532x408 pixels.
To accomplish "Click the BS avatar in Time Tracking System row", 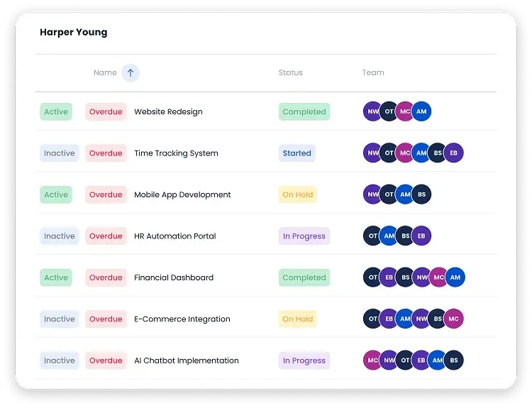I will point(438,153).
